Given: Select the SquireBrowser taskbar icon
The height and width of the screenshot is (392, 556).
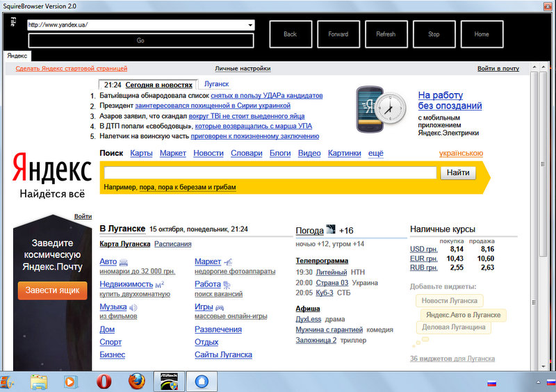Looking at the screenshot, I should click(x=202, y=382).
